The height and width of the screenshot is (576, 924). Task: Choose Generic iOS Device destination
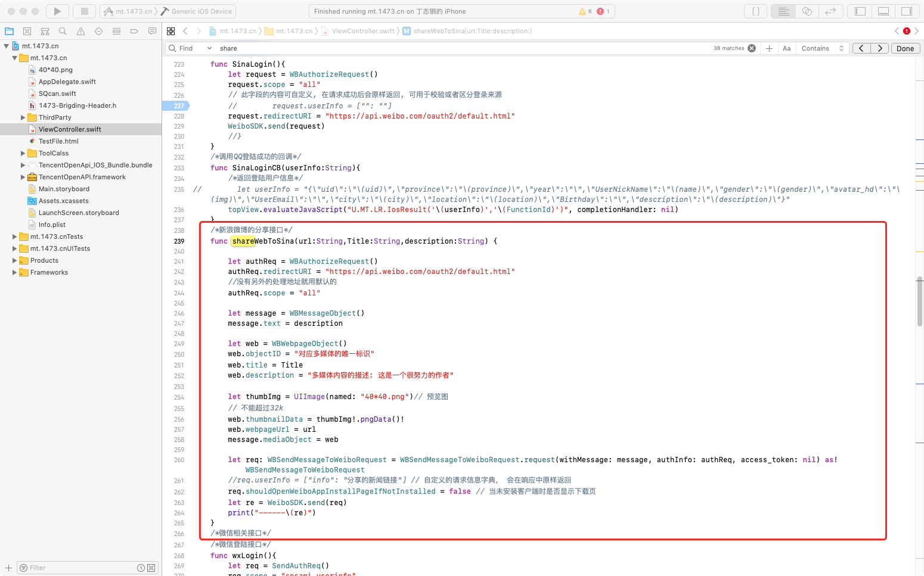pyautogui.click(x=197, y=11)
